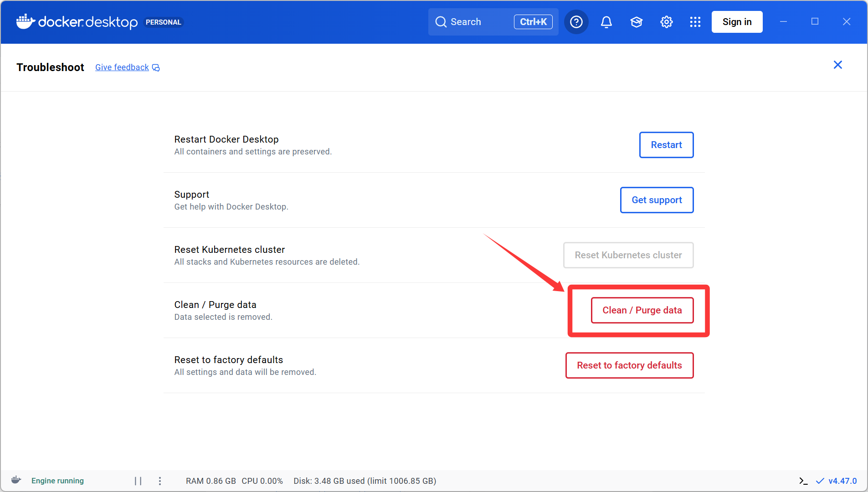
Task: Click the Sign in button
Action: tap(737, 22)
